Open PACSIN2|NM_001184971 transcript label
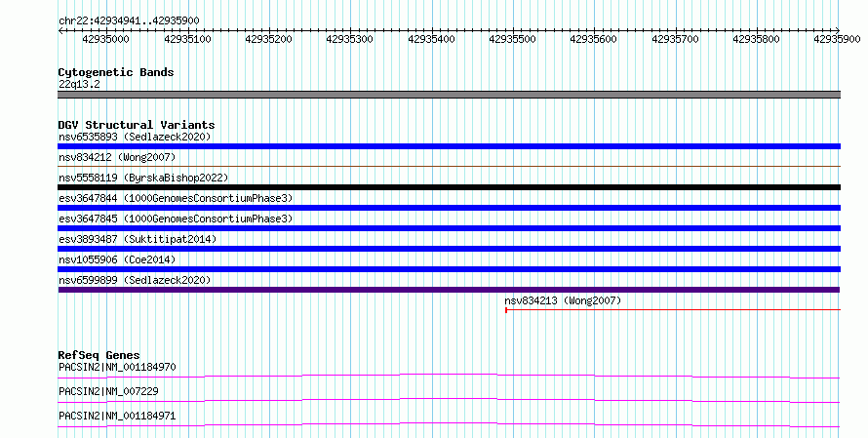 [x=117, y=416]
